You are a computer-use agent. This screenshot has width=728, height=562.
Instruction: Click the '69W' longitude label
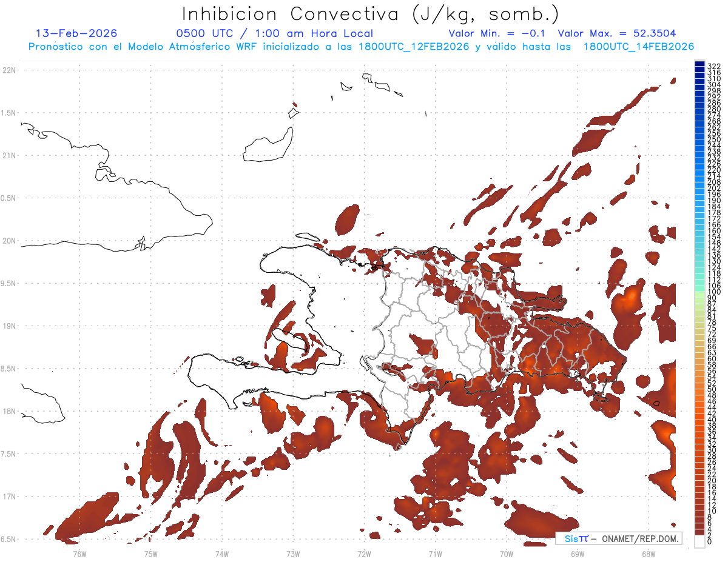[578, 554]
